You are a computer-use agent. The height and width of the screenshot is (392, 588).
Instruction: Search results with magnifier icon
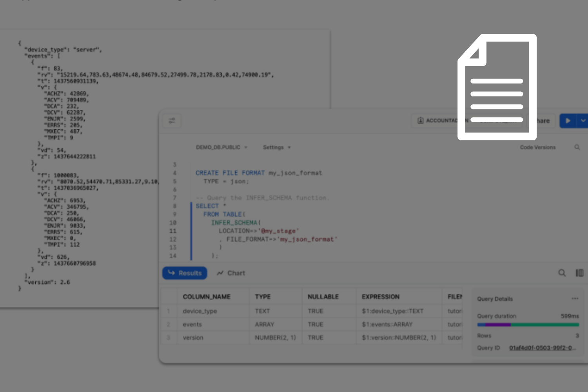pyautogui.click(x=562, y=273)
